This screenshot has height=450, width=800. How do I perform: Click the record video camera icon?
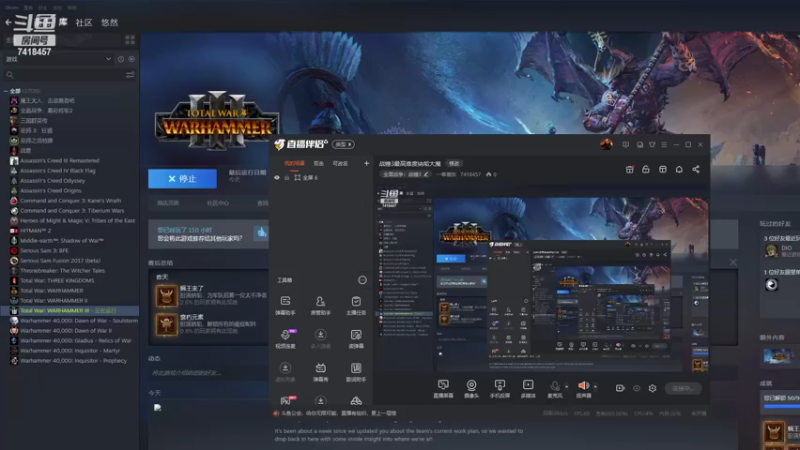(620, 388)
